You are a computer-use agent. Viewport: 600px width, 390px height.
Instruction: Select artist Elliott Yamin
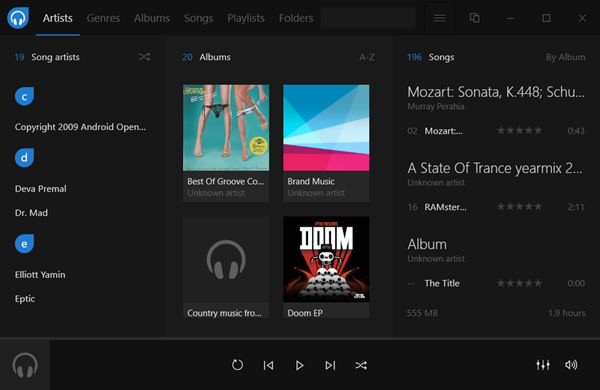tap(40, 275)
